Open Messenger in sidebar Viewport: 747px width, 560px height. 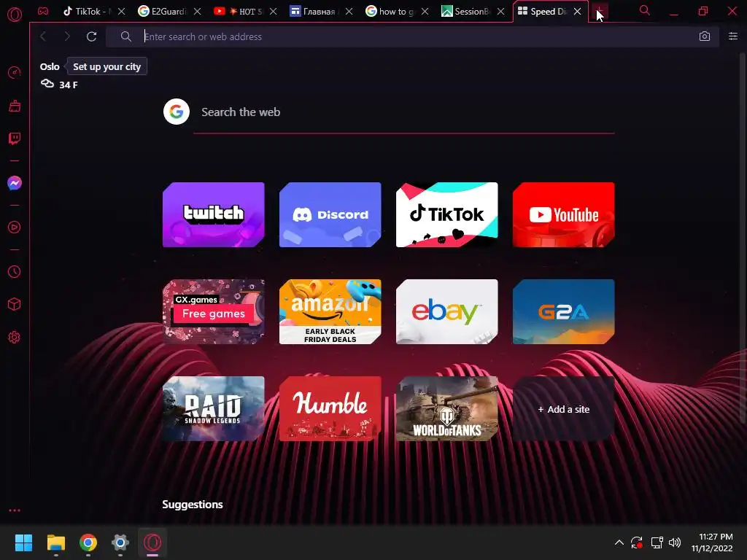click(15, 183)
